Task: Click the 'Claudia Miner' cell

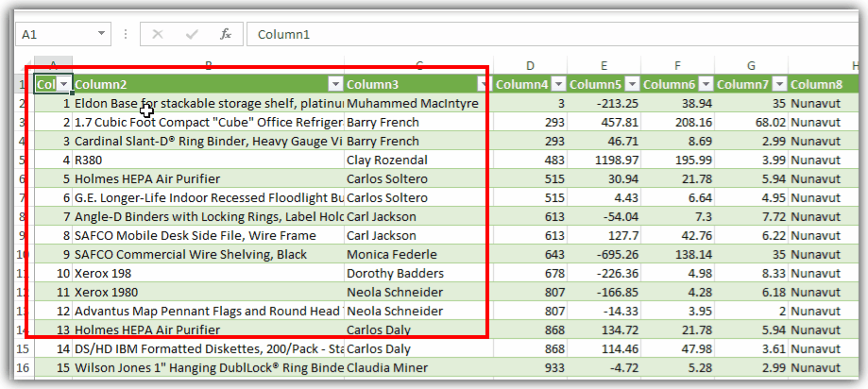Action: pyautogui.click(x=418, y=368)
